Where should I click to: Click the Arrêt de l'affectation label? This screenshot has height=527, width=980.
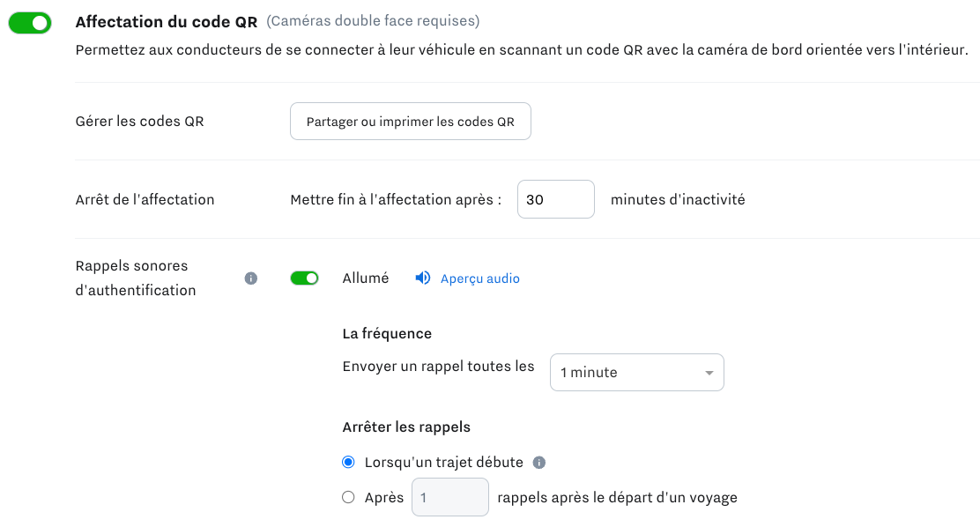click(x=145, y=200)
